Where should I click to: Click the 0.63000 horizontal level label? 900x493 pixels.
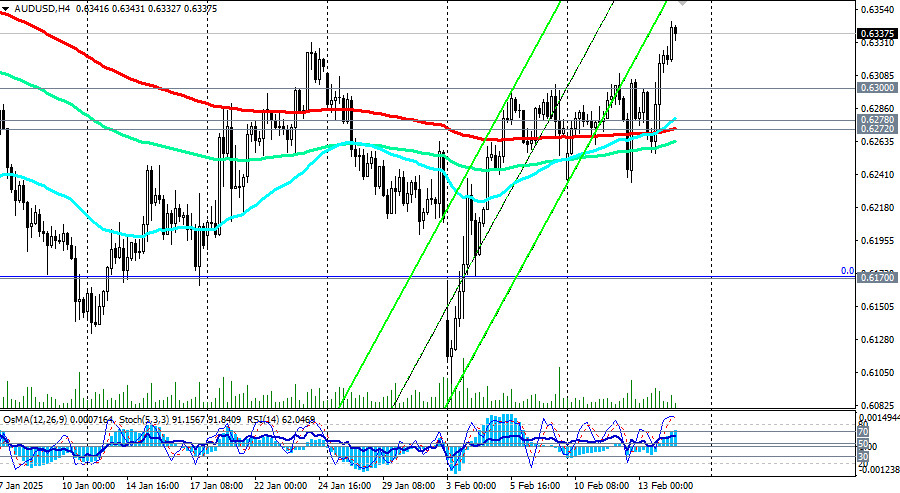click(877, 88)
